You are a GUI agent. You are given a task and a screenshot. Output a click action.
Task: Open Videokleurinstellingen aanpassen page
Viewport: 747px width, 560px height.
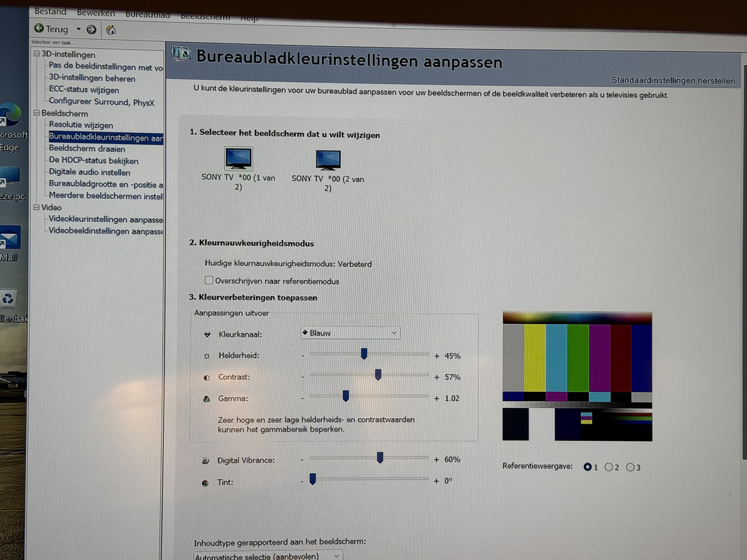point(106,219)
